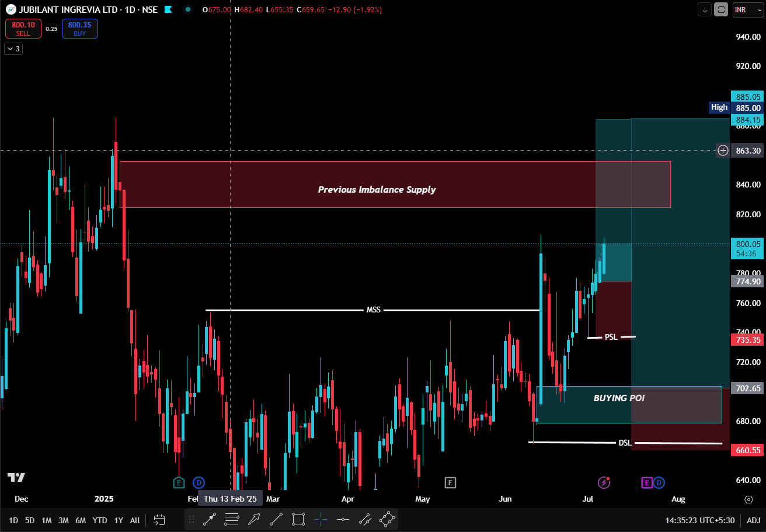Click the dividend D marker beside the teal E
The width and height of the screenshot is (766, 532).
click(198, 482)
